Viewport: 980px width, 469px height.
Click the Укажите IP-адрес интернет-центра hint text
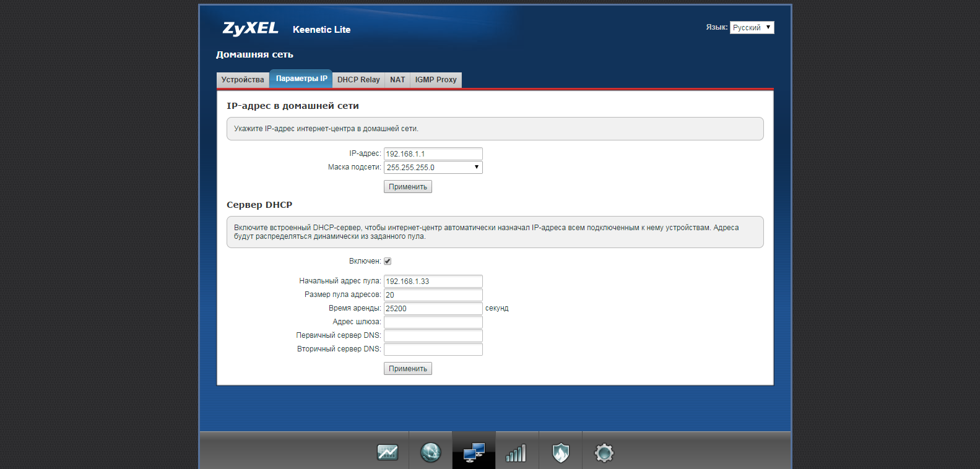(x=326, y=129)
